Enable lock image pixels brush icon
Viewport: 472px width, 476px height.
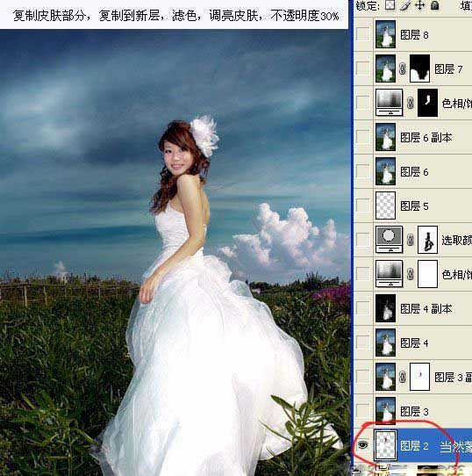(x=405, y=5)
